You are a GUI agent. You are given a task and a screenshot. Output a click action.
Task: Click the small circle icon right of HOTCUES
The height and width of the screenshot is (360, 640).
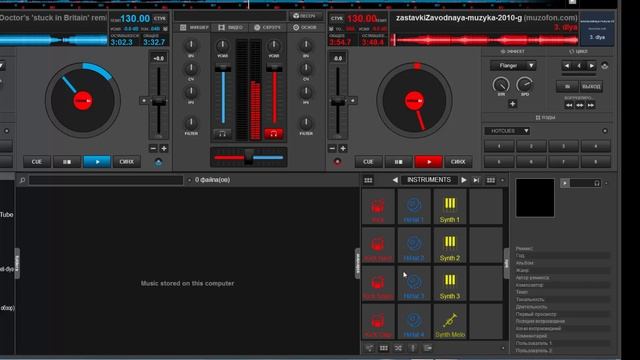click(605, 131)
